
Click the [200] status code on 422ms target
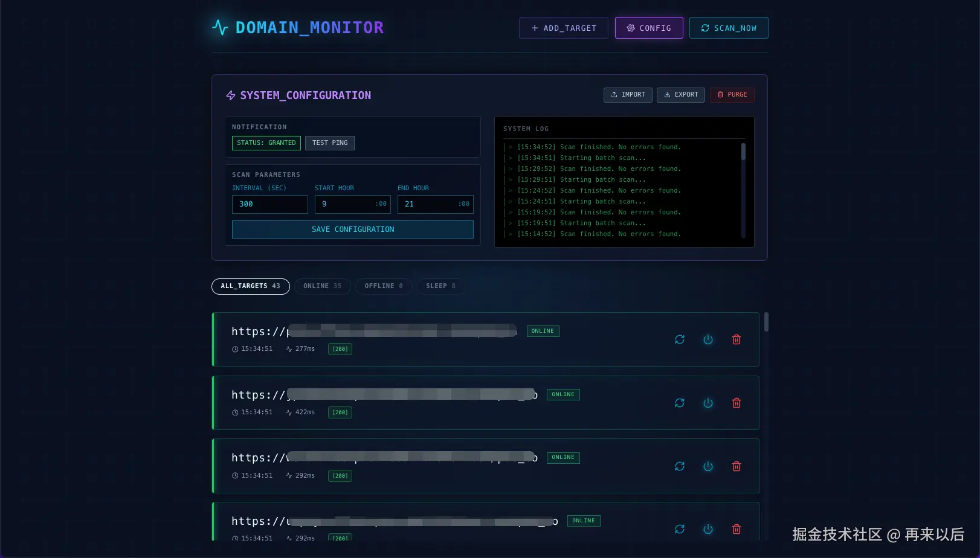click(x=340, y=412)
